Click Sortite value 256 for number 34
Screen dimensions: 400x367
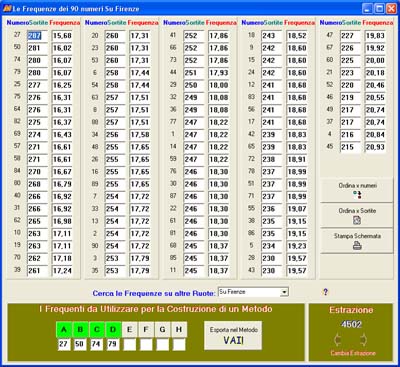pos(115,135)
